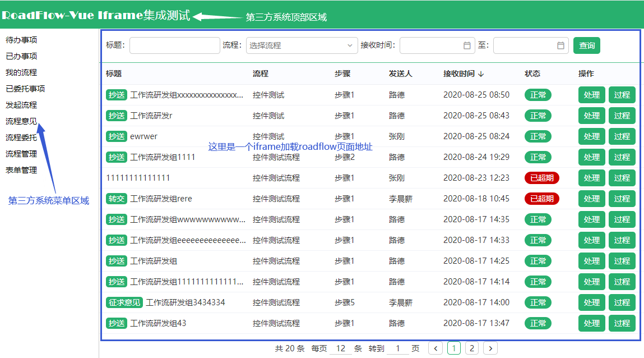The image size is (644, 358).
Task: Click 已超期 status on 08-23 12:23 row
Action: 542,178
